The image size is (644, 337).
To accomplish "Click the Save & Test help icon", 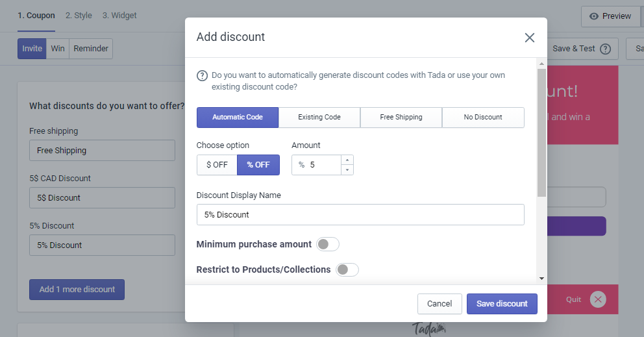I will coord(605,49).
